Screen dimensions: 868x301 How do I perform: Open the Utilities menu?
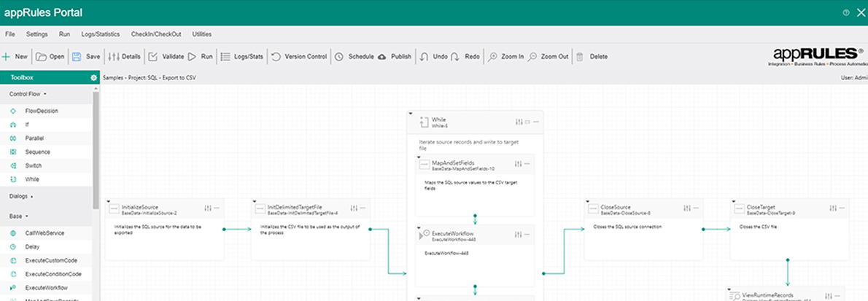pos(202,34)
